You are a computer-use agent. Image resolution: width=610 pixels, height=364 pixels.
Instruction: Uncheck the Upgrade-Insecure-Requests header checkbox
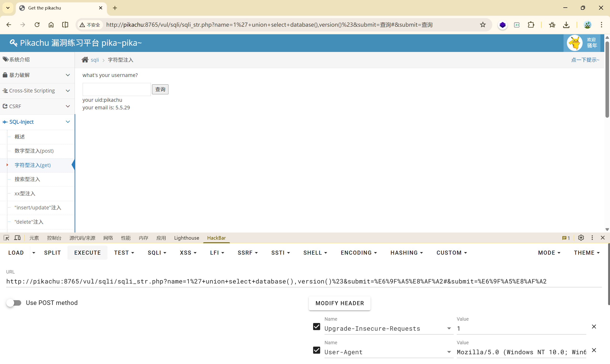(x=317, y=327)
